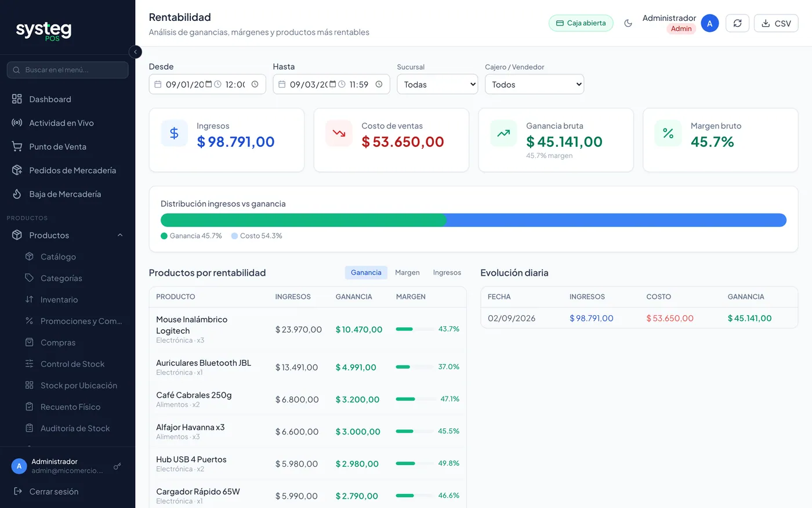
Task: Click green Ganancia segment of distribution bar
Action: 303,220
